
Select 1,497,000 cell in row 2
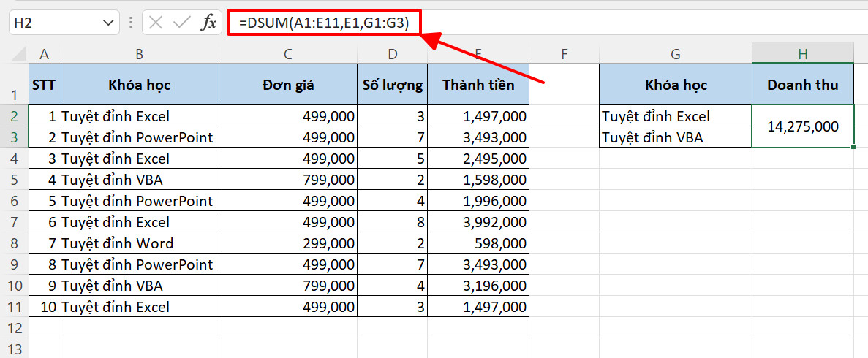point(478,116)
